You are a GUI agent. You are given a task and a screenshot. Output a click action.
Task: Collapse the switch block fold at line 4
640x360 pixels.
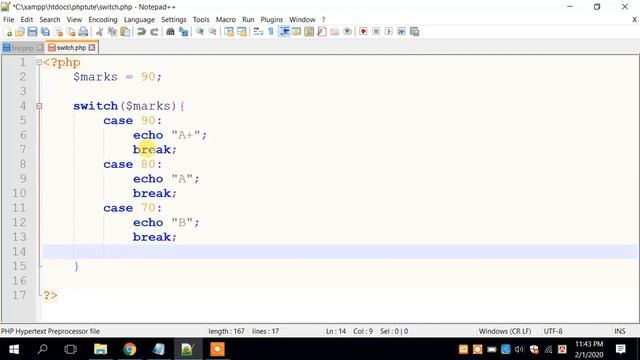[39, 106]
